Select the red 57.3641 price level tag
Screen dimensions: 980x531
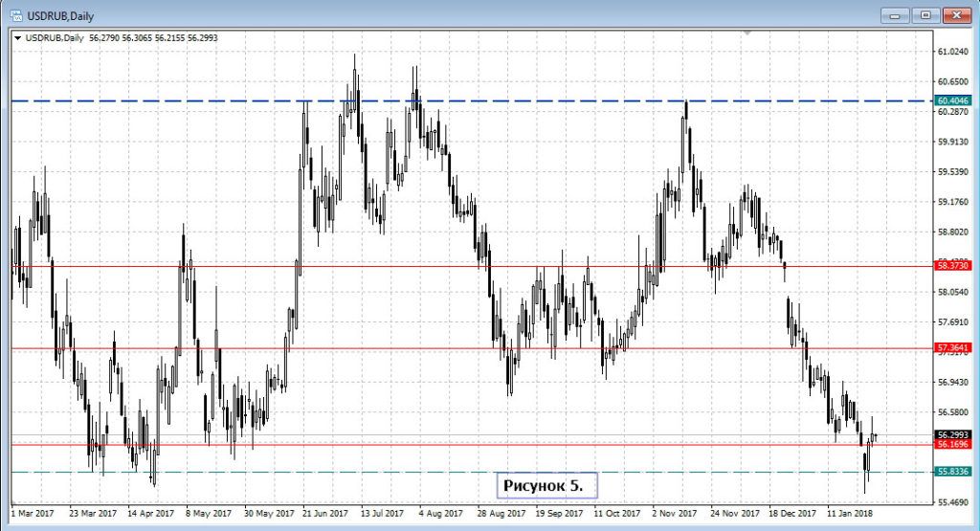pos(955,348)
